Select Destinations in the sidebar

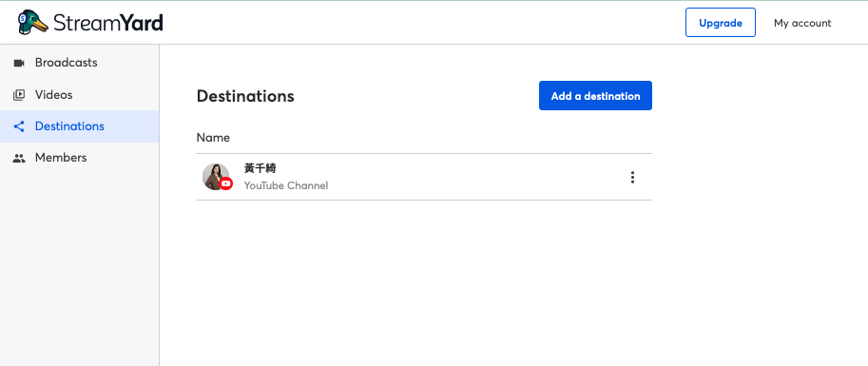pos(79,126)
